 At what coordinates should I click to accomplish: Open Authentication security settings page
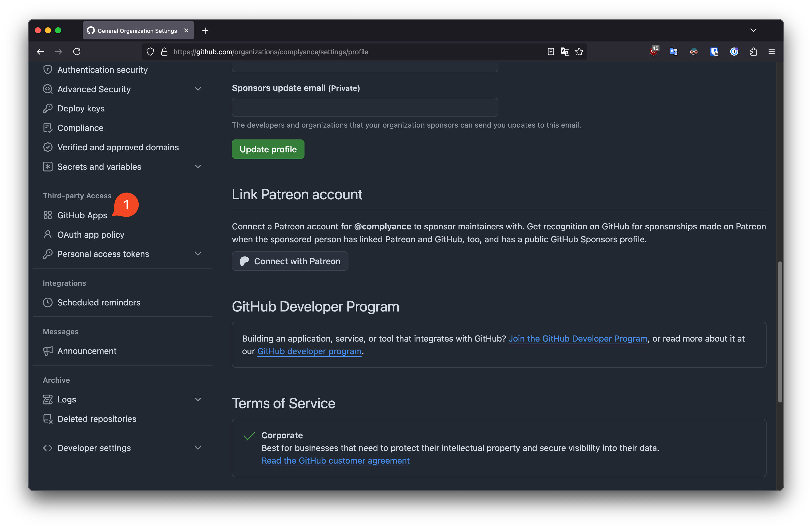[x=102, y=70]
